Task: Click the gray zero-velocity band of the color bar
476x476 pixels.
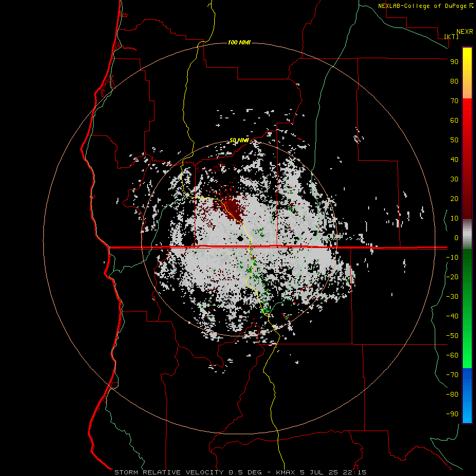Action: coord(467,234)
